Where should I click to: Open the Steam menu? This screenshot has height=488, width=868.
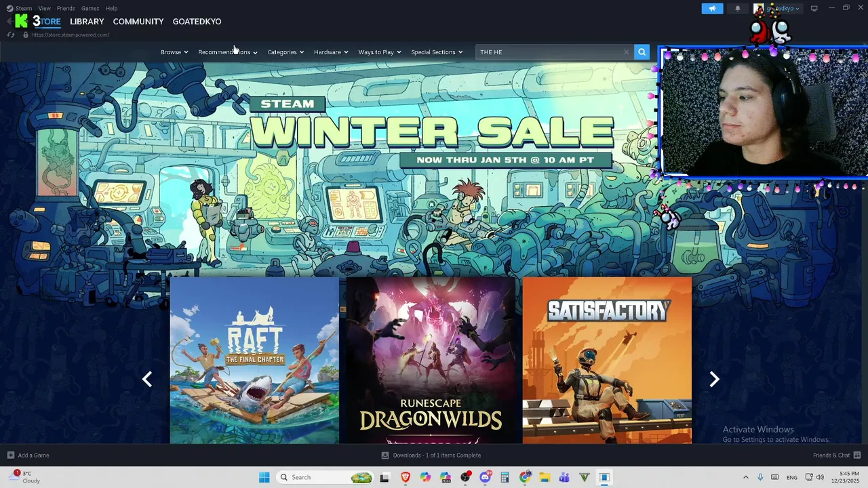click(x=24, y=8)
